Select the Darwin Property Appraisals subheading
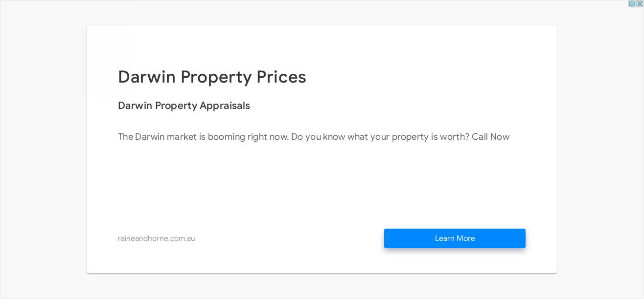The width and height of the screenshot is (644, 299). (184, 106)
